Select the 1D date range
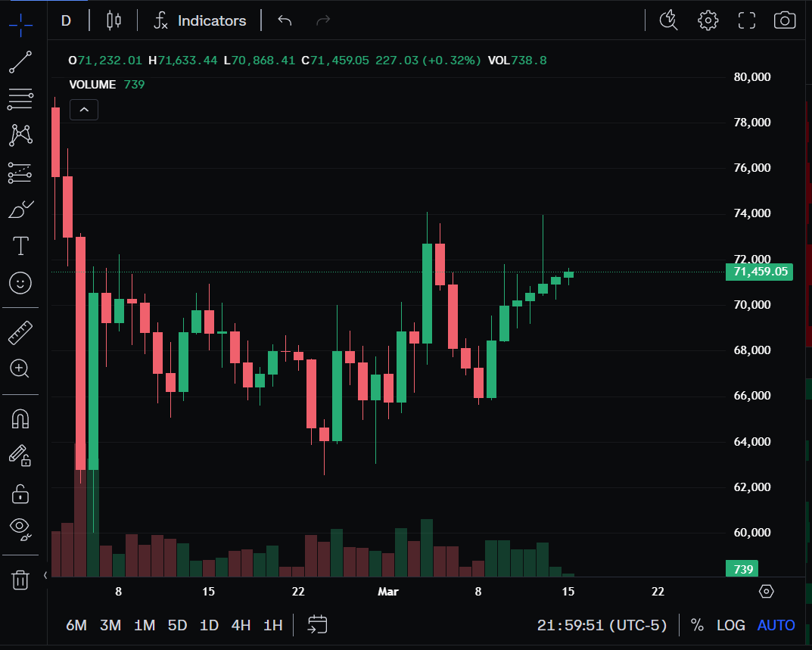 pyautogui.click(x=209, y=625)
